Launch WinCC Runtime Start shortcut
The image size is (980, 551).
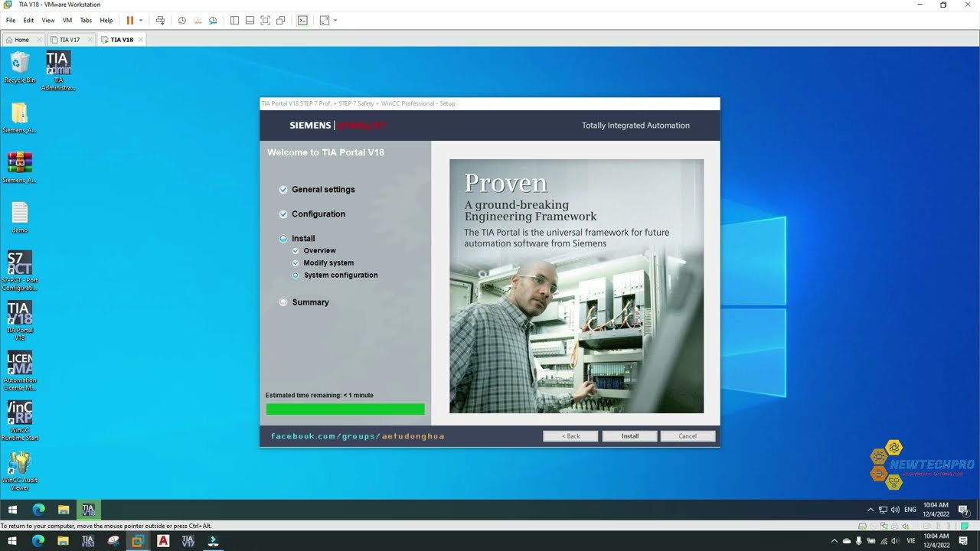click(x=20, y=421)
